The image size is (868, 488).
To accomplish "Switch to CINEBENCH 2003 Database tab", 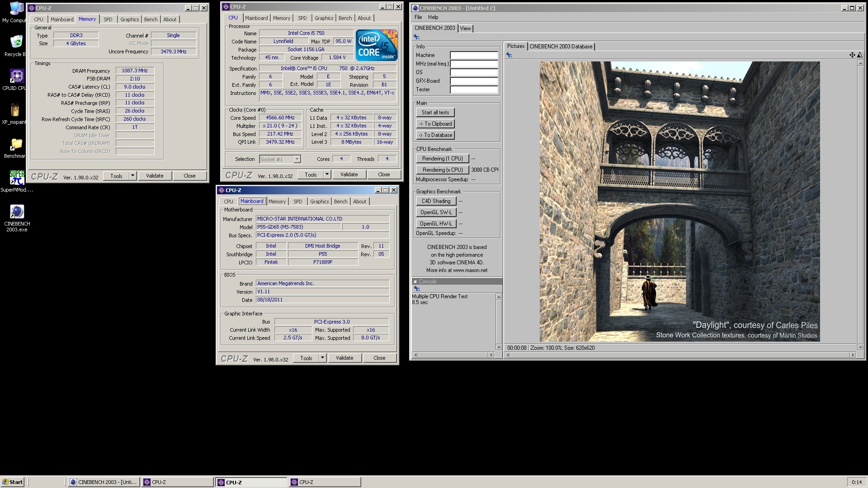I will click(561, 47).
